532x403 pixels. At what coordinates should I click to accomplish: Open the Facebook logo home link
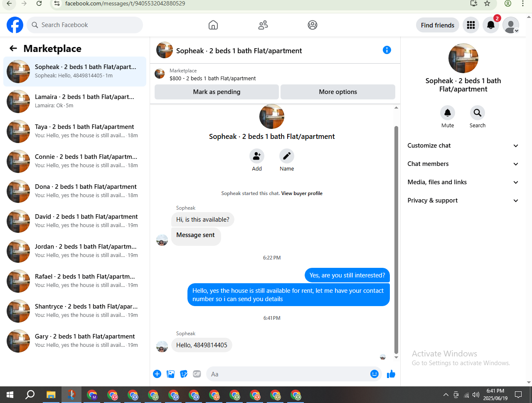(15, 25)
